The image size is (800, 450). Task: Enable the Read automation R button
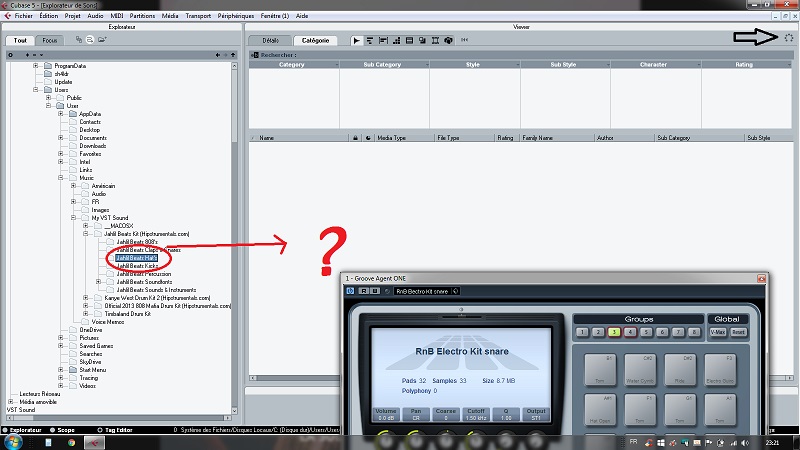363,291
